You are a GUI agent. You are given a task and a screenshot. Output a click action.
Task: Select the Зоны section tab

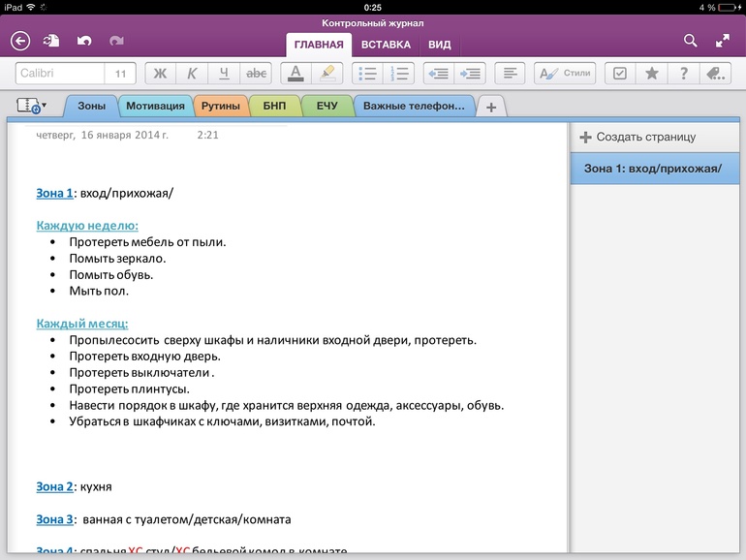point(91,107)
